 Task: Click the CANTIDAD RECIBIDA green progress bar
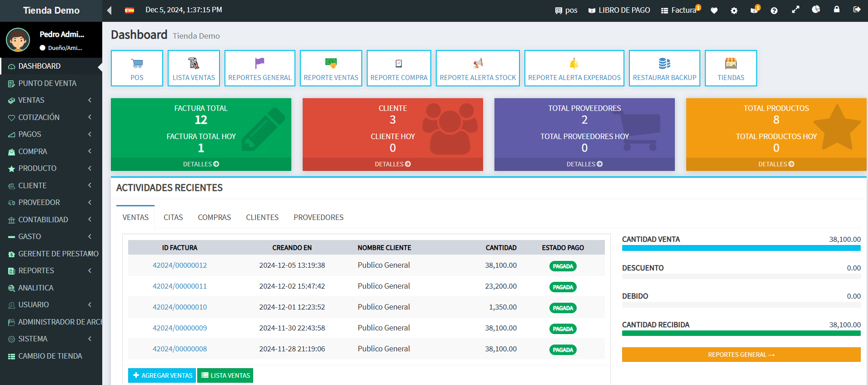point(741,333)
